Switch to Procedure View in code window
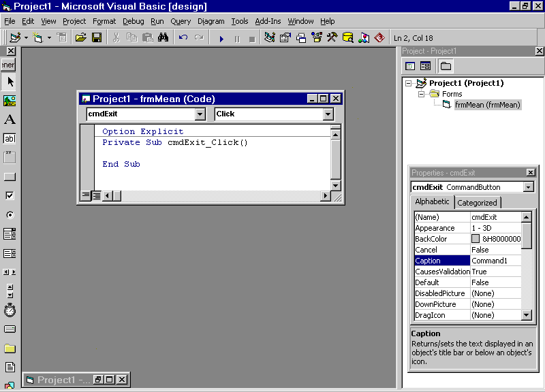545x392 pixels. (86, 196)
